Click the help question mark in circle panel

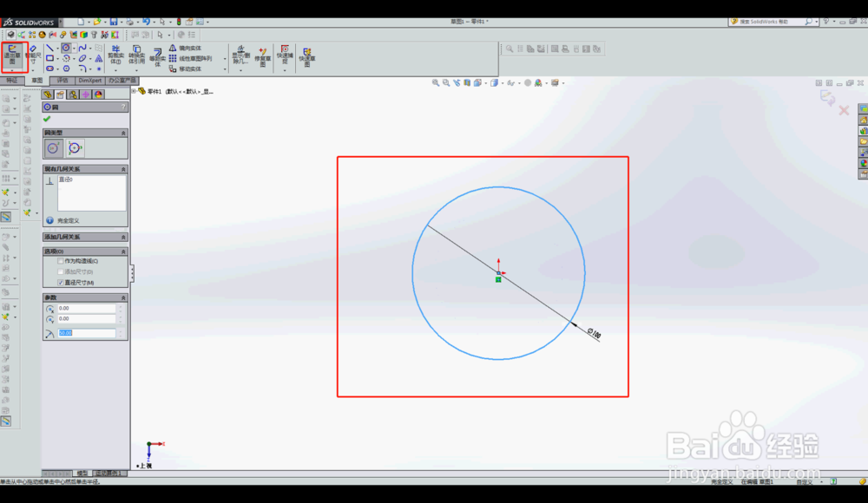(123, 107)
